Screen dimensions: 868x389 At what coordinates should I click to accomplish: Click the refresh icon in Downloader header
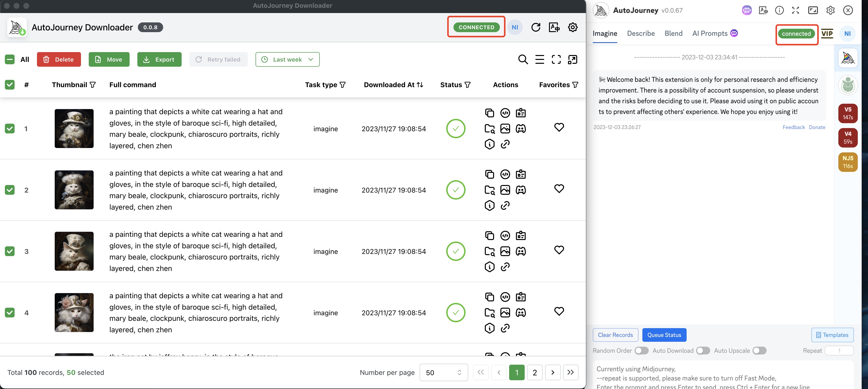pyautogui.click(x=536, y=27)
